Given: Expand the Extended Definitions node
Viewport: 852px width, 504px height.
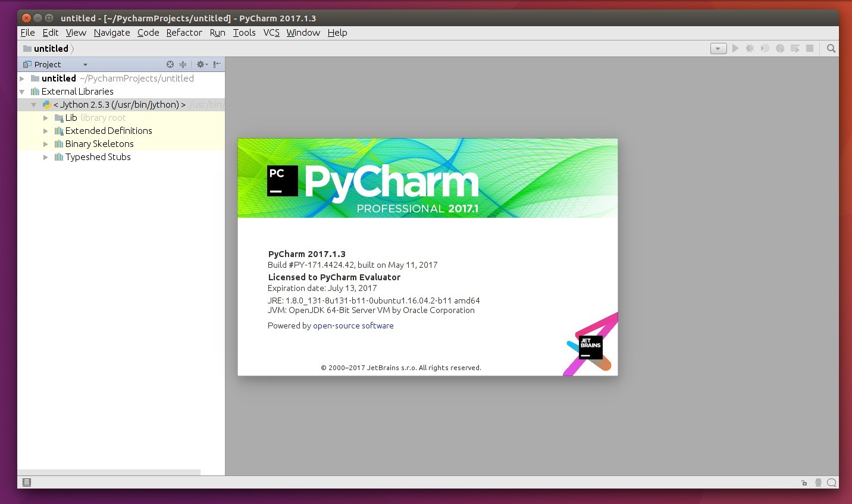Looking at the screenshot, I should point(46,131).
